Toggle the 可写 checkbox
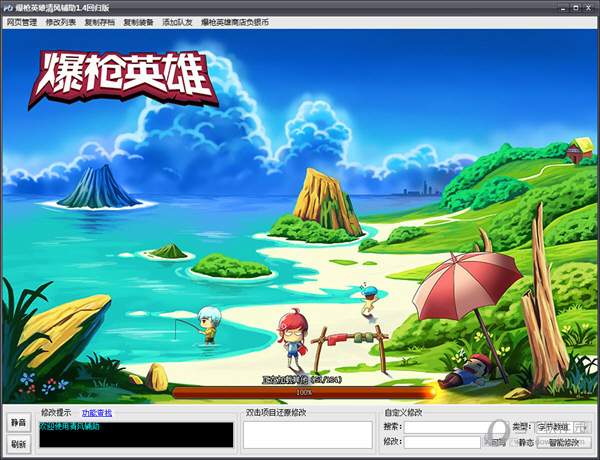The width and height of the screenshot is (600, 460). (486, 442)
